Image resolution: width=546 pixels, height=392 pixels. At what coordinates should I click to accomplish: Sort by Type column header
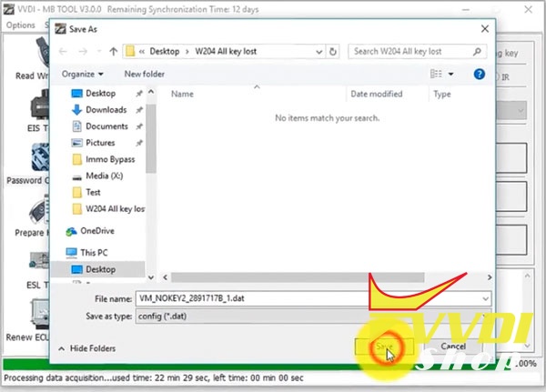(442, 94)
